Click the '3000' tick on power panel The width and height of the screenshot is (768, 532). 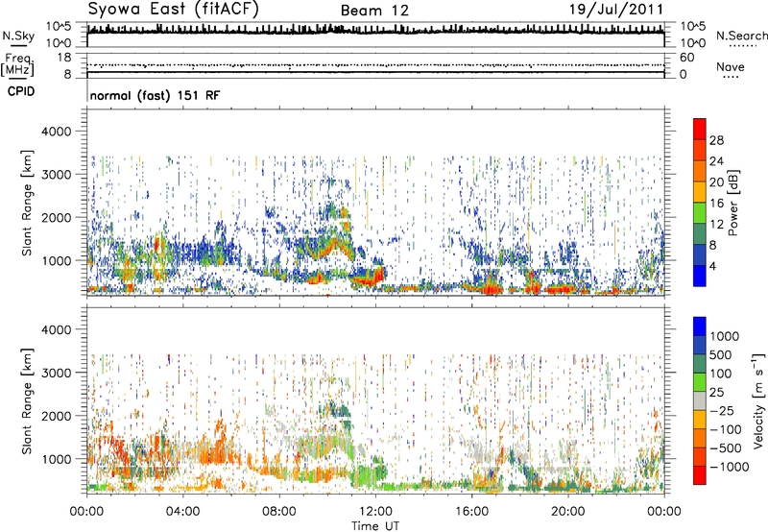(x=55, y=175)
